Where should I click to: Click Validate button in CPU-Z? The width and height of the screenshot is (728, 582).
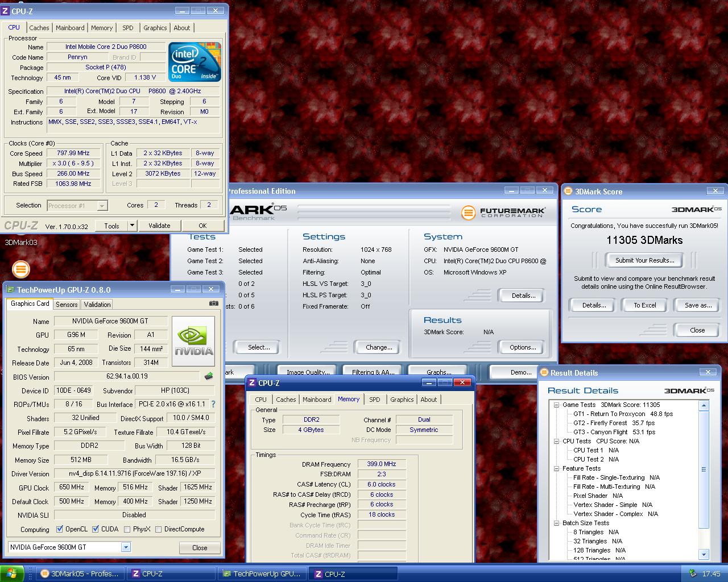point(159,226)
